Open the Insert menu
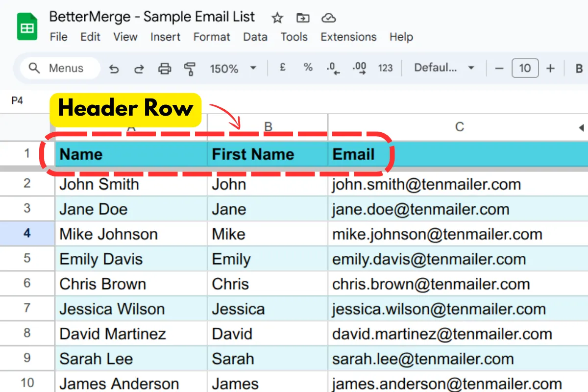The image size is (588, 392). tap(165, 37)
